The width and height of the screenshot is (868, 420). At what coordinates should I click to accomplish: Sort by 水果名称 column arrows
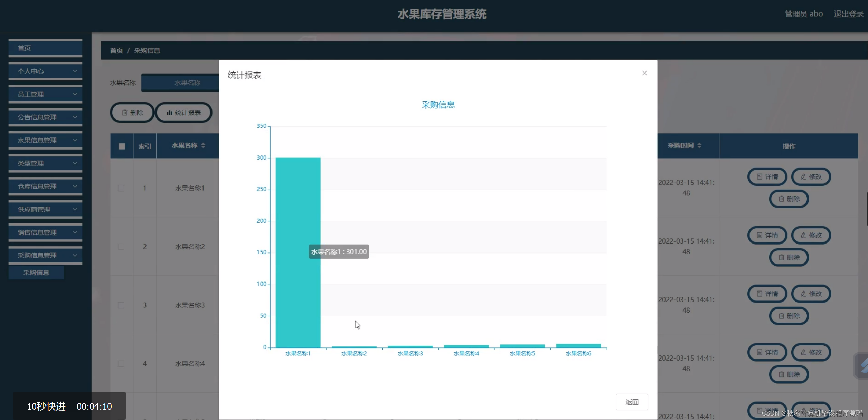[203, 145]
